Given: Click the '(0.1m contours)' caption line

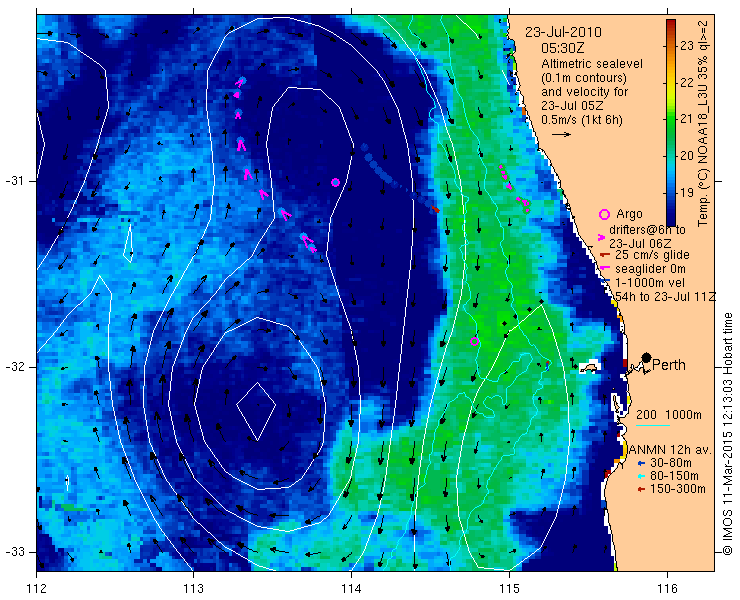Looking at the screenshot, I should [584, 77].
